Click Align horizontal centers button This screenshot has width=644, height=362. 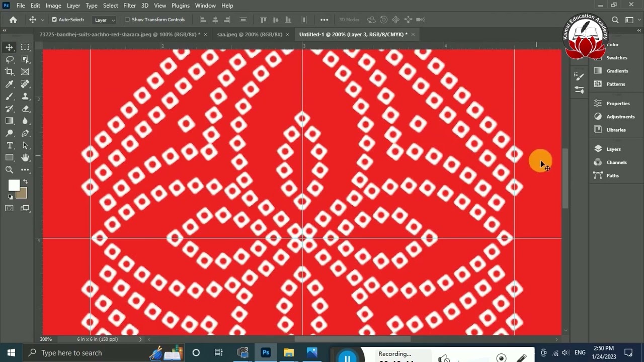tap(215, 20)
